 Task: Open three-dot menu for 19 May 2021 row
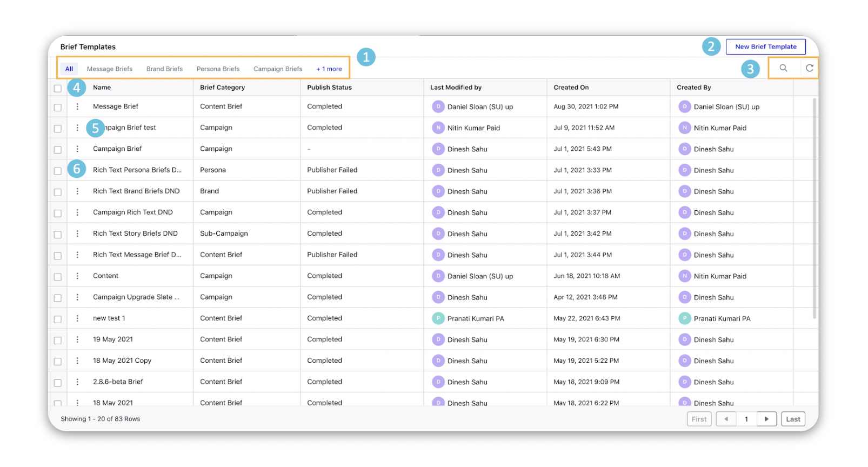[x=77, y=339]
